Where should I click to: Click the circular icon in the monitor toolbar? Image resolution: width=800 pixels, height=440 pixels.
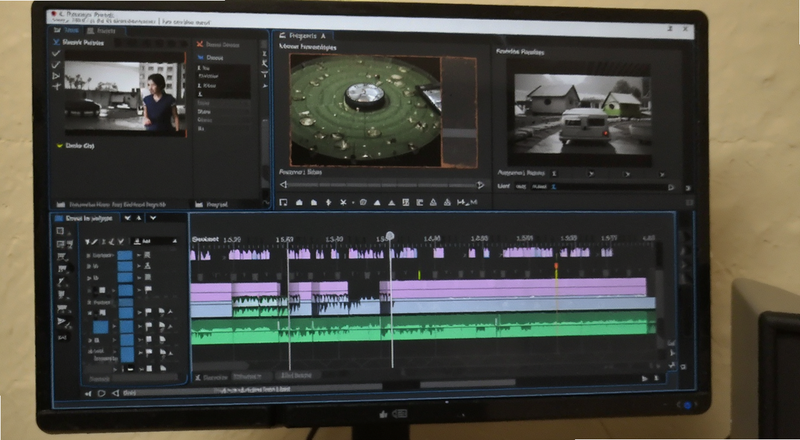pyautogui.click(x=363, y=203)
